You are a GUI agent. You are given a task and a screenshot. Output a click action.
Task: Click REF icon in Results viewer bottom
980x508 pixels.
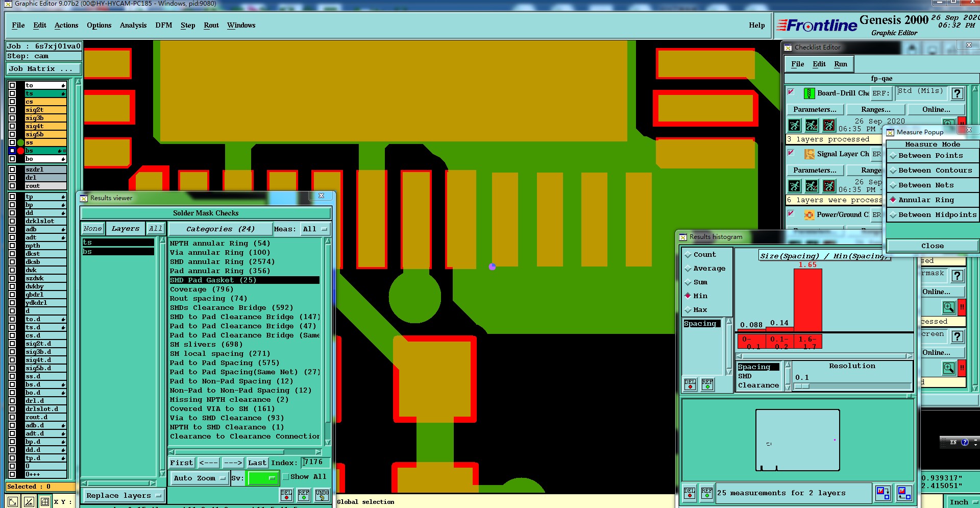pos(304,495)
